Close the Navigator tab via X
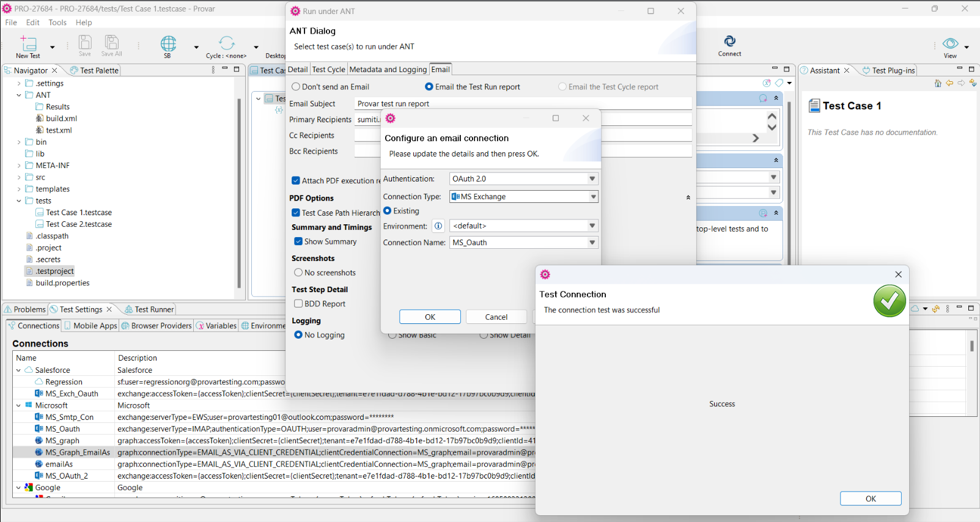Viewport: 980px width, 522px height. point(54,70)
